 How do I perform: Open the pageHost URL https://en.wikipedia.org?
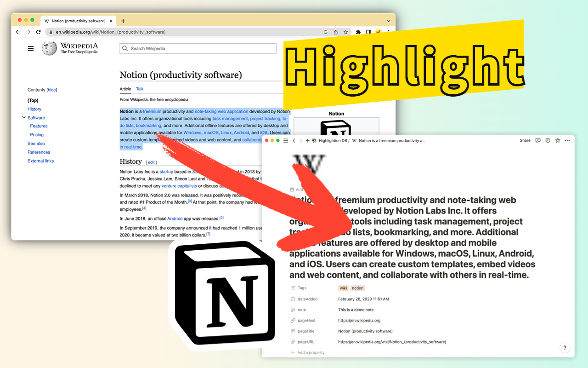(x=359, y=321)
